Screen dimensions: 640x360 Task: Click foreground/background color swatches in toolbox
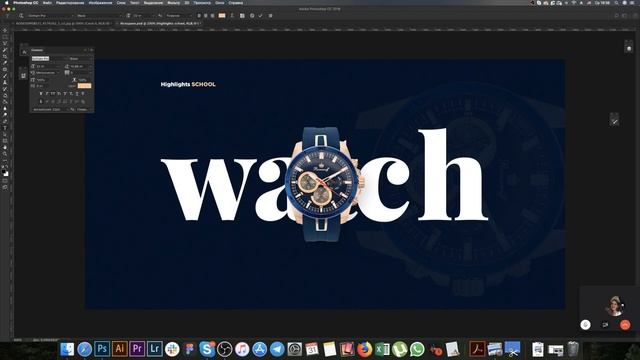[5, 173]
